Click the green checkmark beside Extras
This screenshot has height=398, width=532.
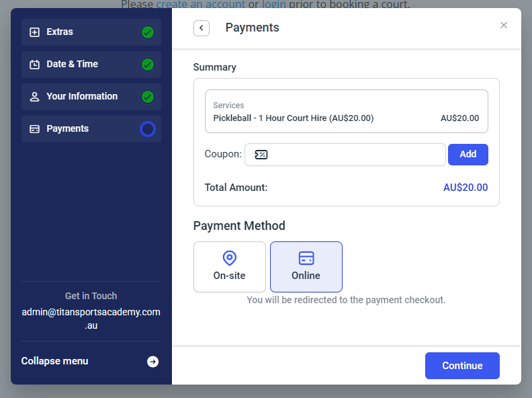(148, 32)
